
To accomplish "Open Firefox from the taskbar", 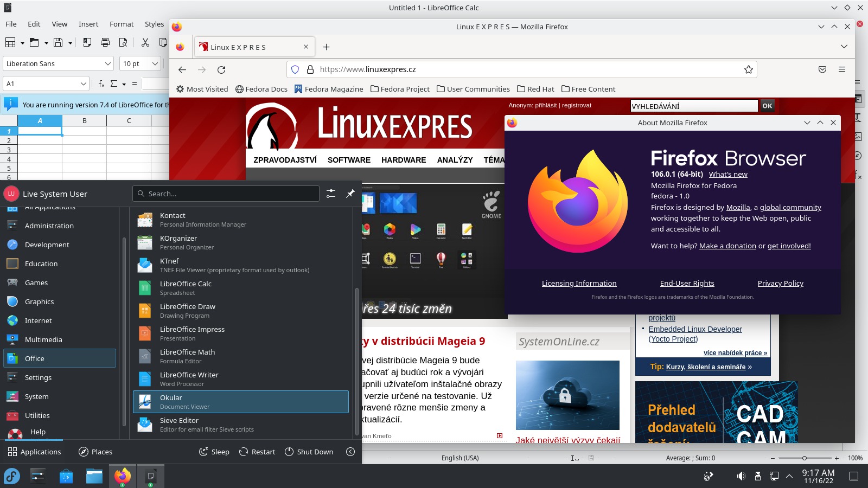I will point(123,477).
